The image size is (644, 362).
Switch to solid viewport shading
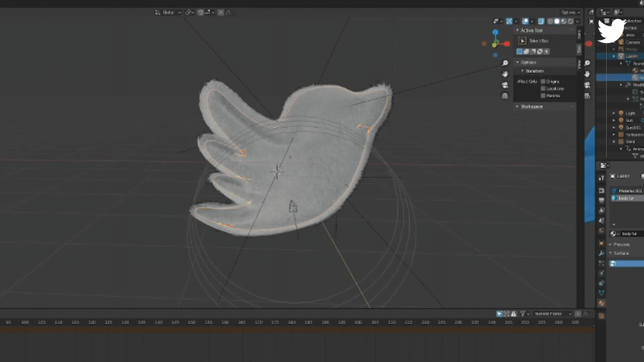[557, 21]
